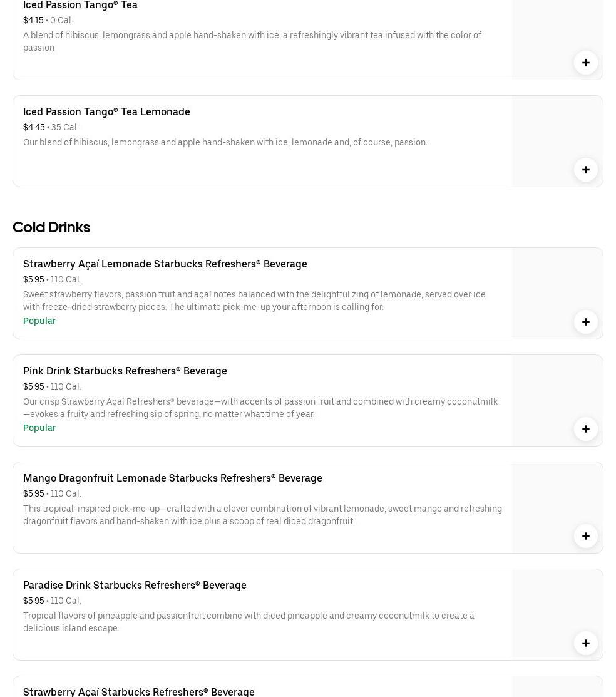The image size is (616, 697).
Task: Click the Popular tag under Pink Drink
Action: point(39,428)
